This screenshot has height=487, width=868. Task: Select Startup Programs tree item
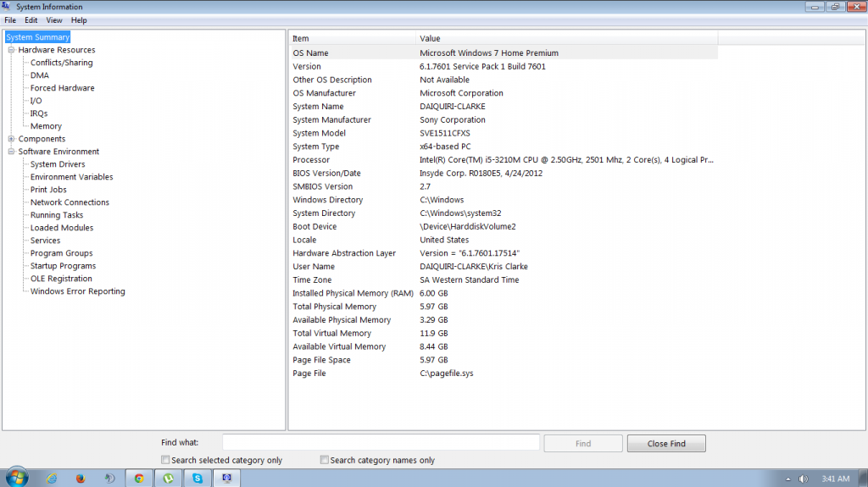pos(63,266)
